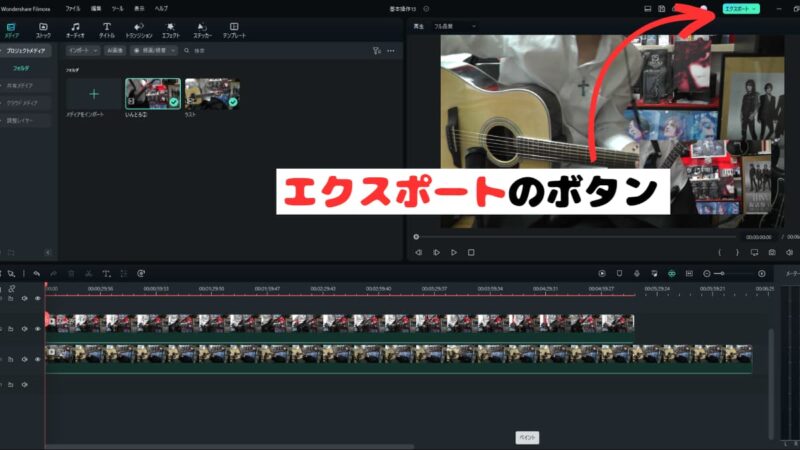Set mark-out point with } icon
This screenshot has height=450, width=800.
[x=737, y=253]
